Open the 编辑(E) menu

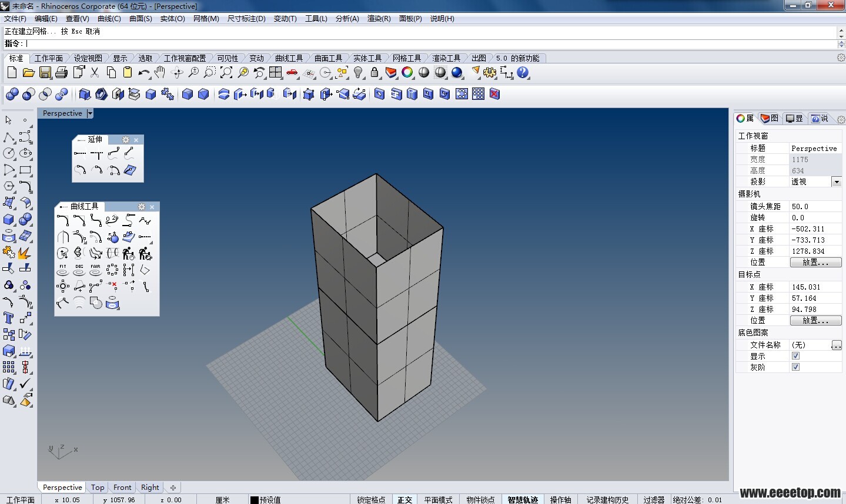point(46,19)
